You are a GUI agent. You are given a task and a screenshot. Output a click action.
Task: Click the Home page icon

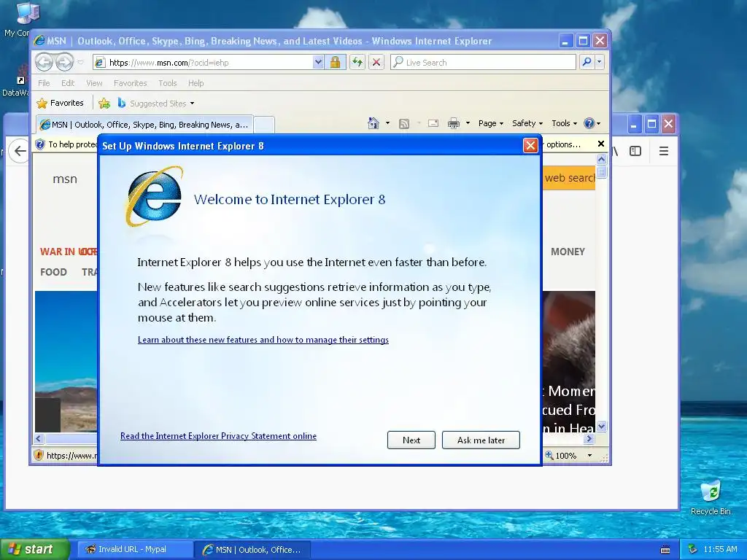[x=373, y=123]
